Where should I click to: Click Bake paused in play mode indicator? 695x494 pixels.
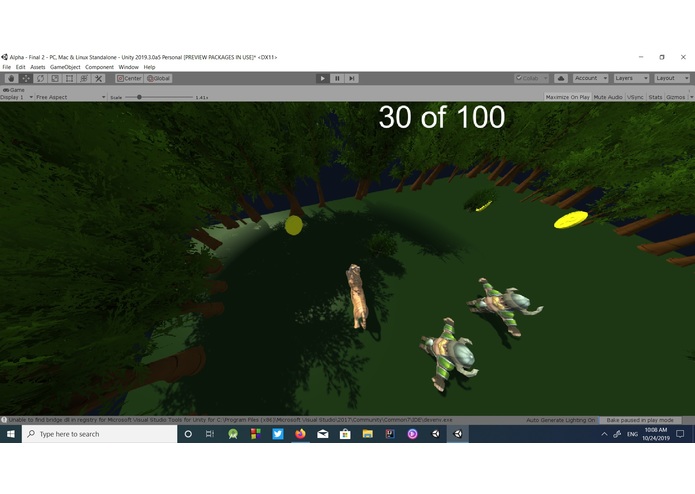(x=640, y=420)
